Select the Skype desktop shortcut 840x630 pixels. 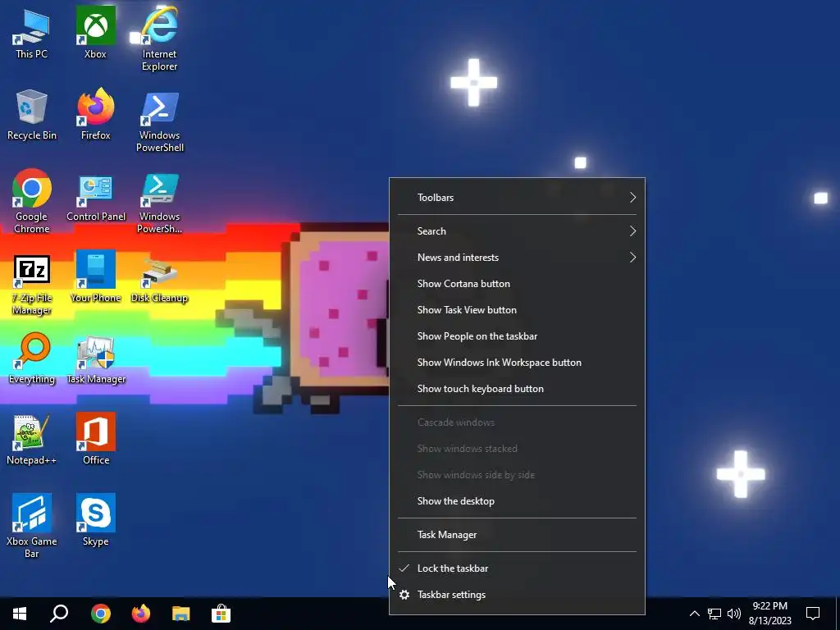pos(95,519)
